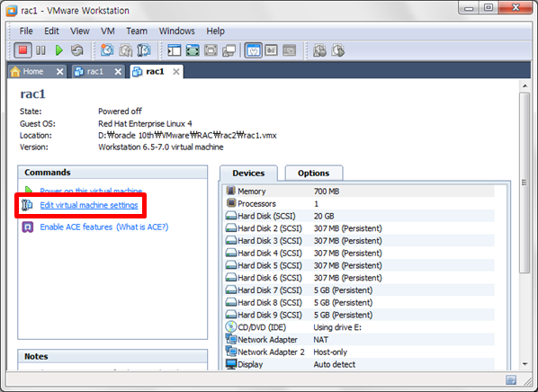The image size is (538, 392).
Task: Select the Memory 700 MB device row
Action: point(360,191)
